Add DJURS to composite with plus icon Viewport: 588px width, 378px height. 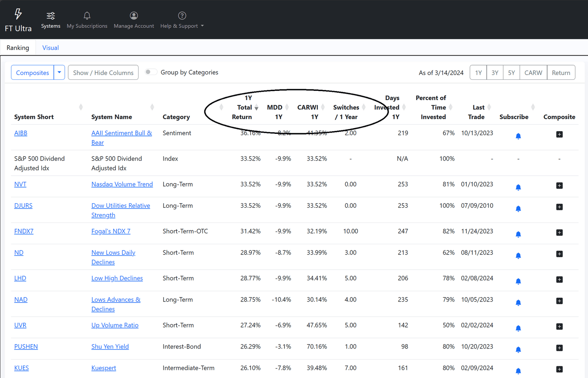pyautogui.click(x=559, y=207)
